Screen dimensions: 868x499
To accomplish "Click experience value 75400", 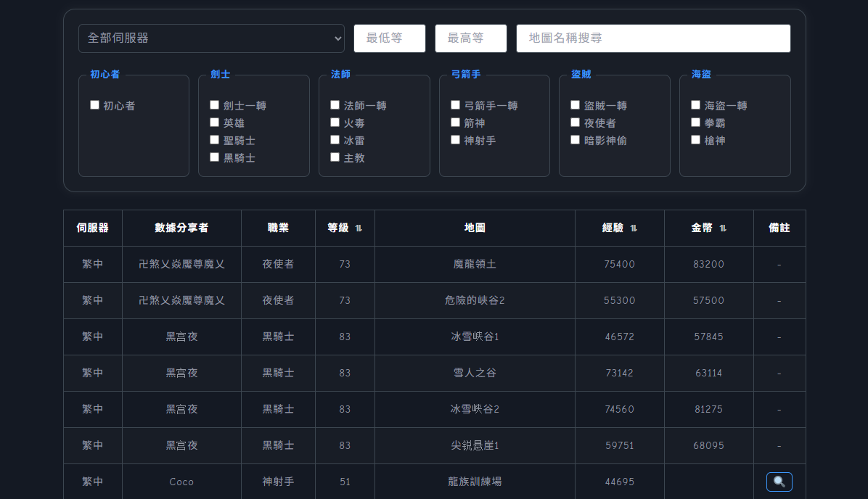I will click(620, 265).
